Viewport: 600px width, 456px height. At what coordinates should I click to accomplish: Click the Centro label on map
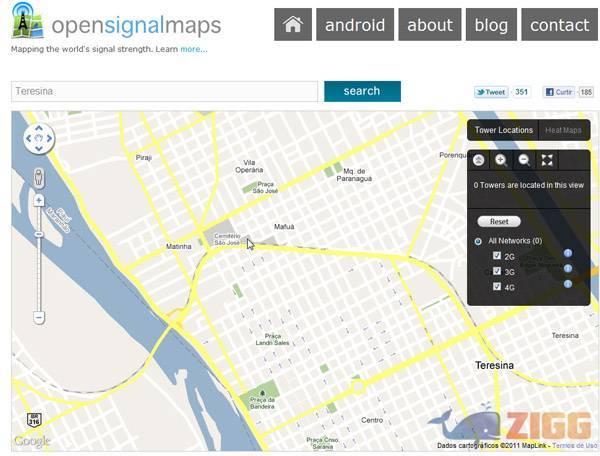tap(372, 420)
